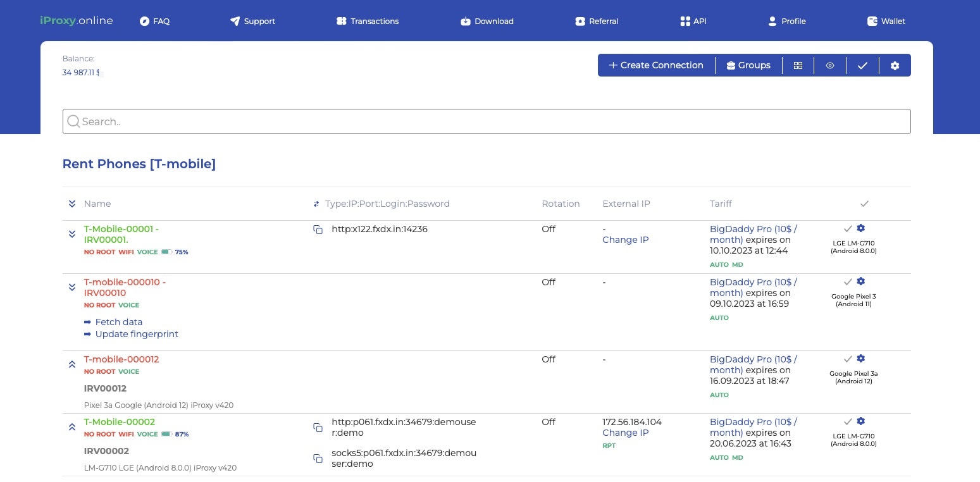Open the Groups button
Image resolution: width=980 pixels, height=482 pixels.
[x=748, y=65]
